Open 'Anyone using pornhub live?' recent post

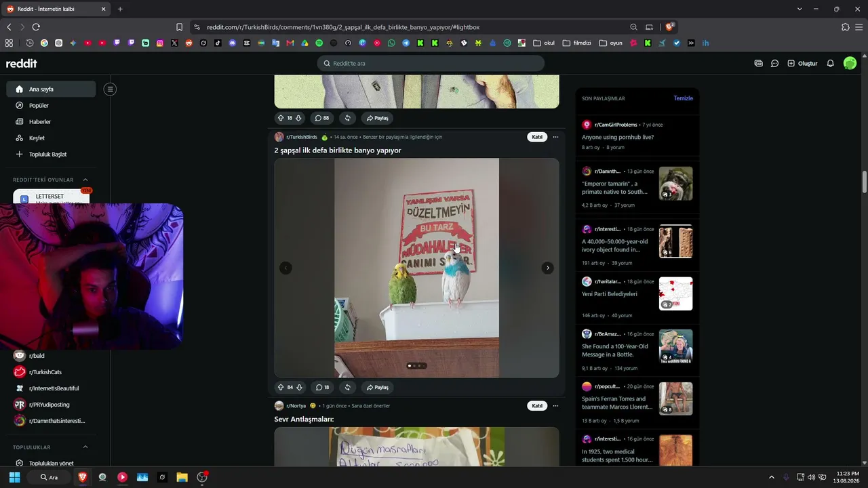click(x=618, y=137)
